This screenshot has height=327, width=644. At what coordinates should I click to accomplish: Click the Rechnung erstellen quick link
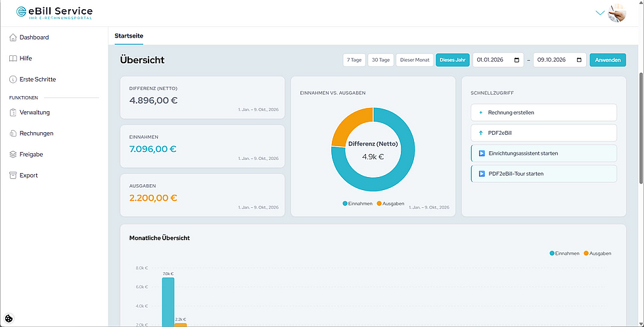coord(544,113)
